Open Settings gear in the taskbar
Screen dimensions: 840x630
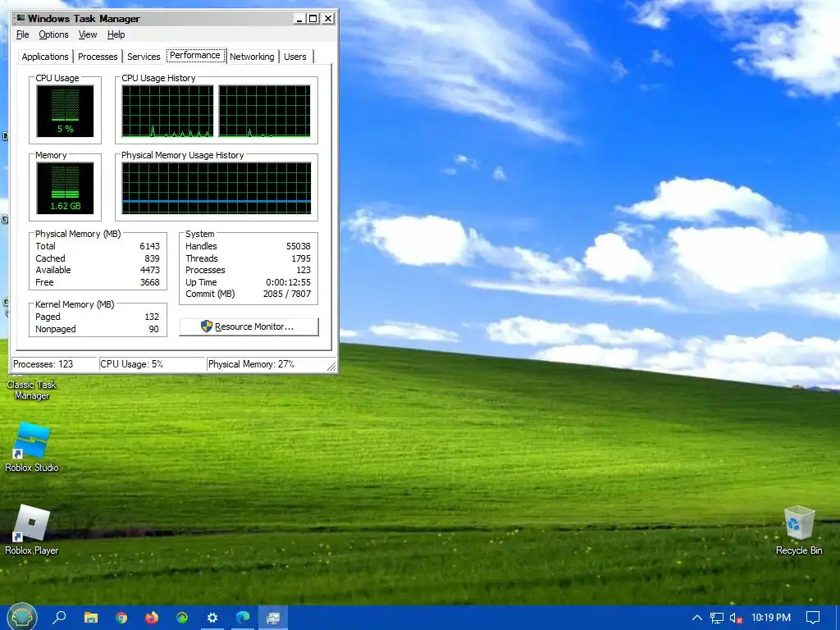[x=212, y=618]
